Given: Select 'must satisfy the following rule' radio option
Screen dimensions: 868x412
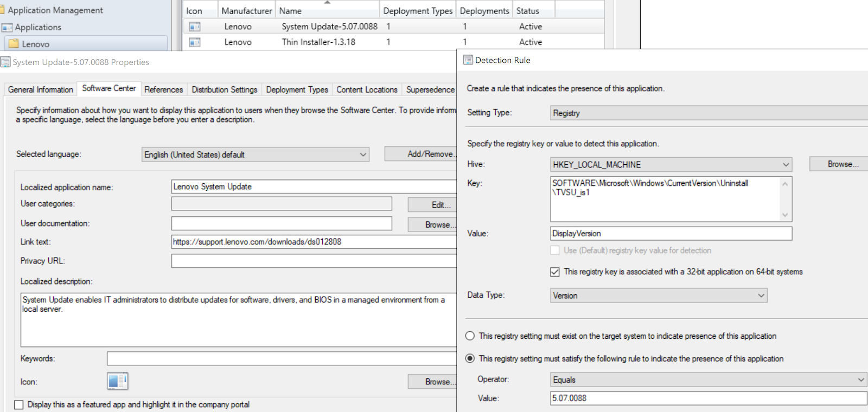Looking at the screenshot, I should (x=470, y=359).
